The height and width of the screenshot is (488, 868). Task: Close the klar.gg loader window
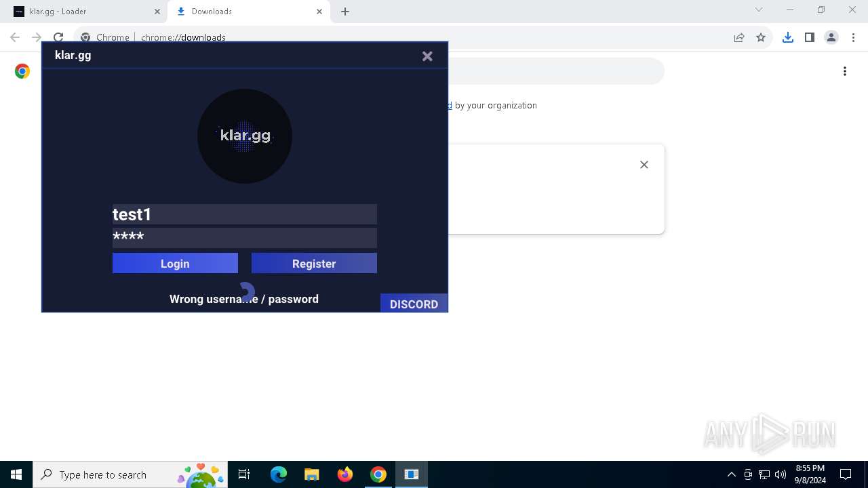(x=427, y=56)
